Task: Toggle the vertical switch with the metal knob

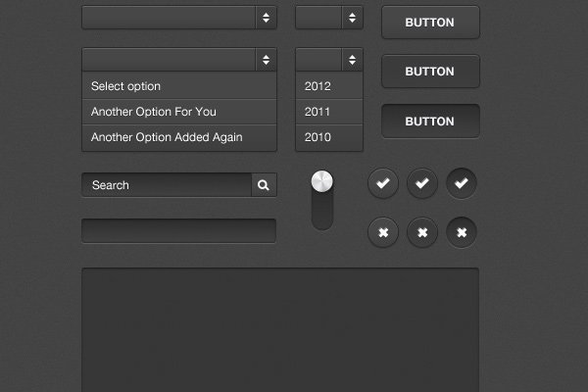Action: [322, 200]
